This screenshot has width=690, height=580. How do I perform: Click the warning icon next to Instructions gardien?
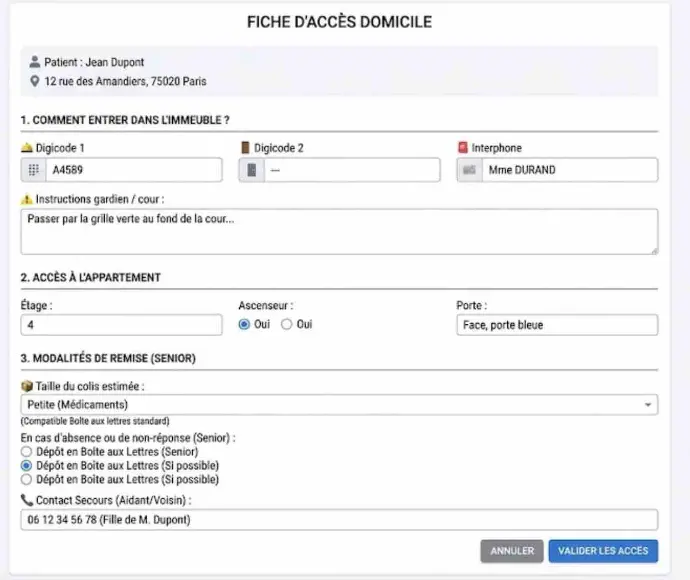click(27, 199)
